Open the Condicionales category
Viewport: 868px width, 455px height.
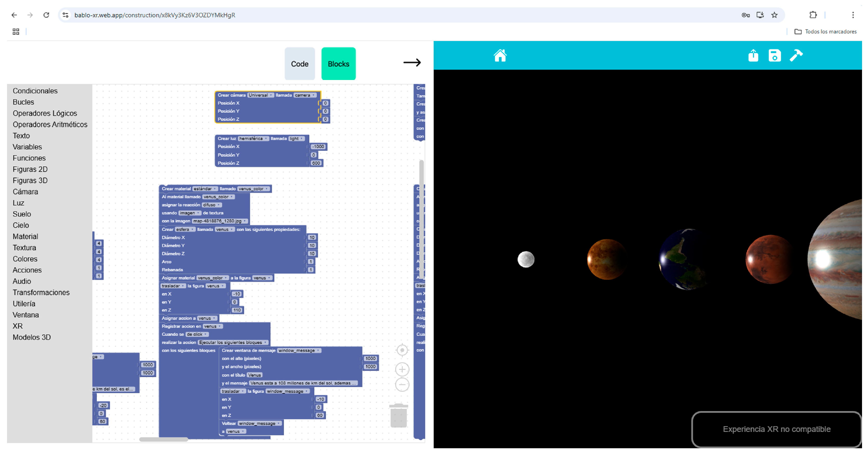tap(35, 91)
